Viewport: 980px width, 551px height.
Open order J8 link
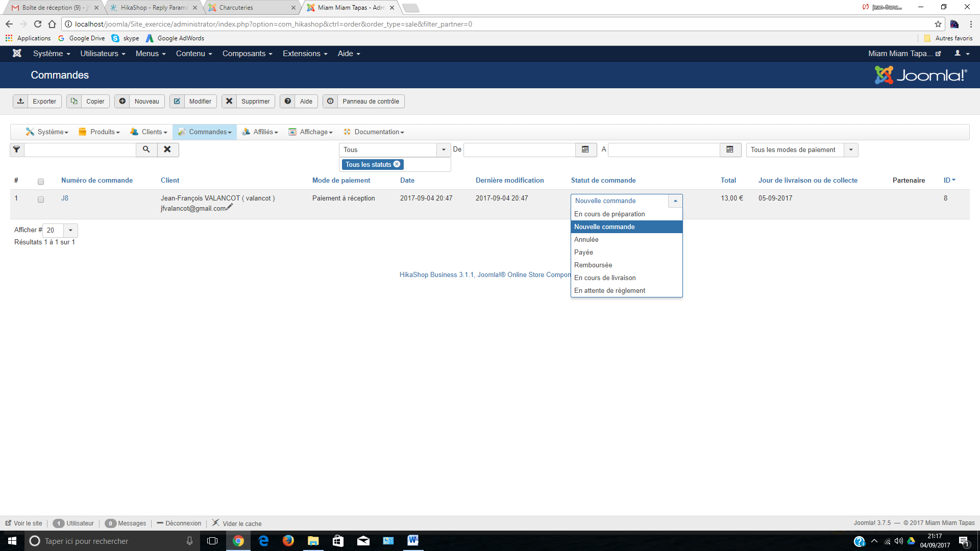[x=65, y=198]
